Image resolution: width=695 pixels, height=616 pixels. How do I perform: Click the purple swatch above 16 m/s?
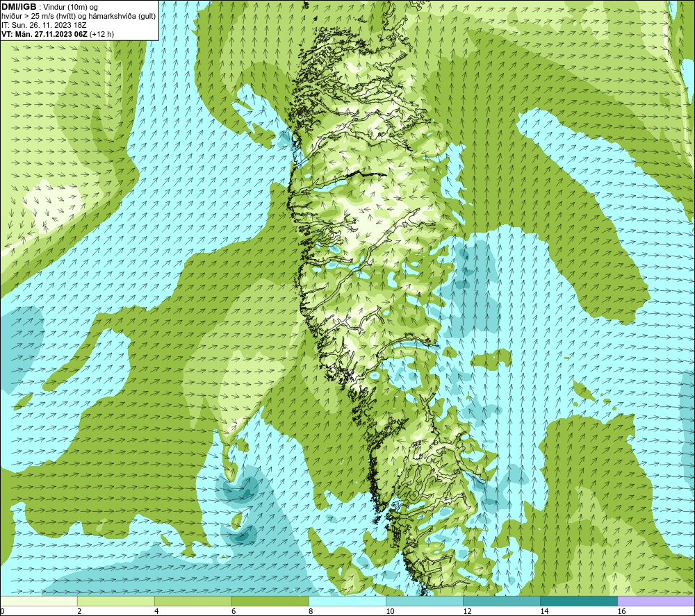[x=656, y=601]
